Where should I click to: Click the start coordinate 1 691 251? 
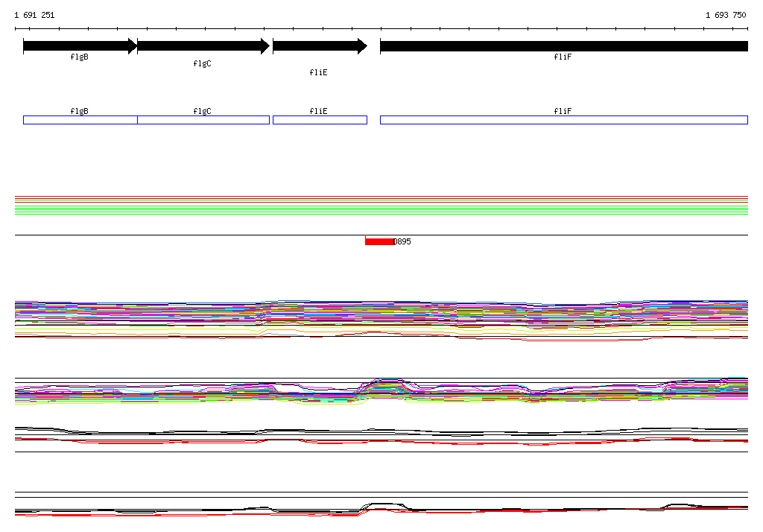[34, 15]
